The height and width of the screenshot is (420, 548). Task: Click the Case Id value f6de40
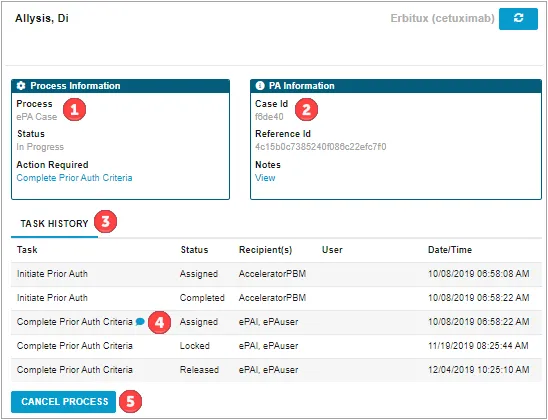click(x=269, y=117)
